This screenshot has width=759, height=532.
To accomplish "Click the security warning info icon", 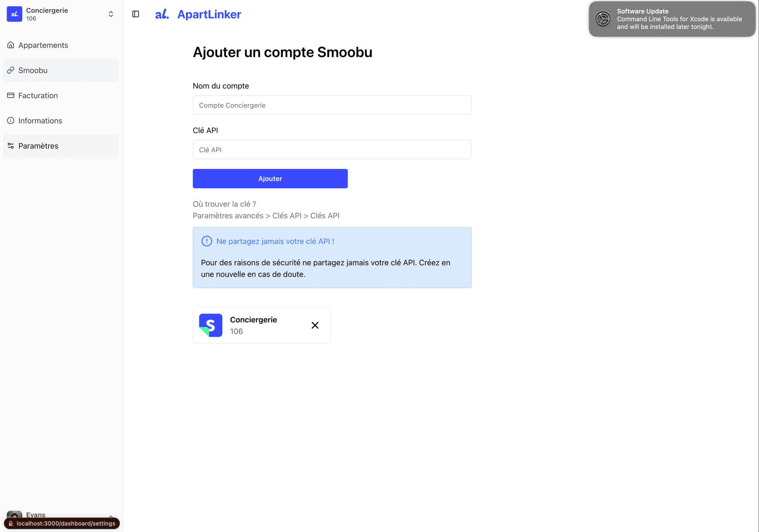I will (206, 241).
